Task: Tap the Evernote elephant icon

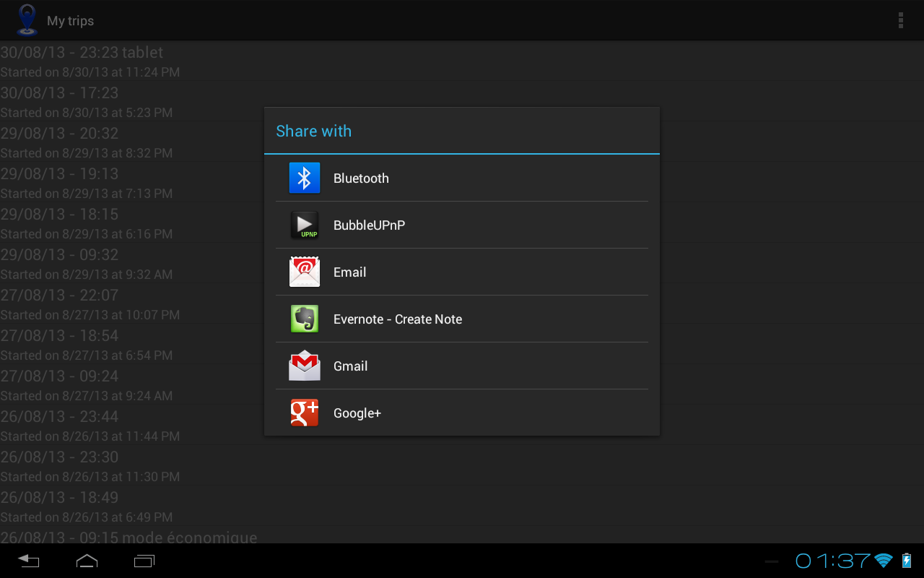Action: [x=305, y=319]
